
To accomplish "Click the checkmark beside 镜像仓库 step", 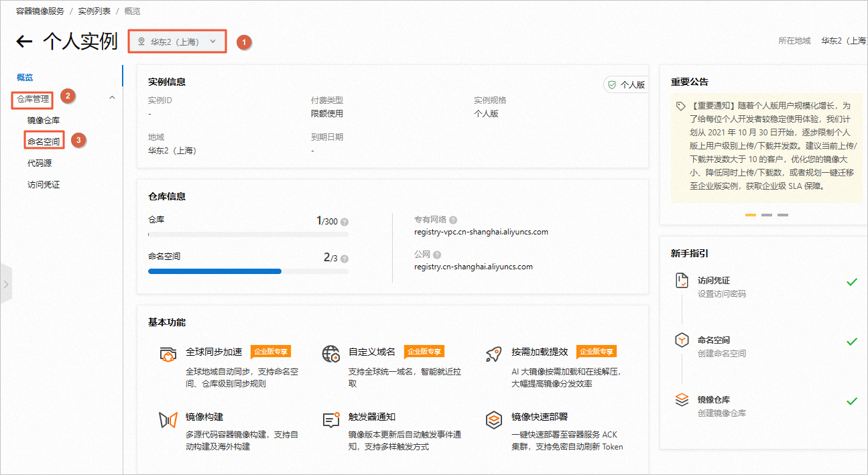I will click(852, 401).
